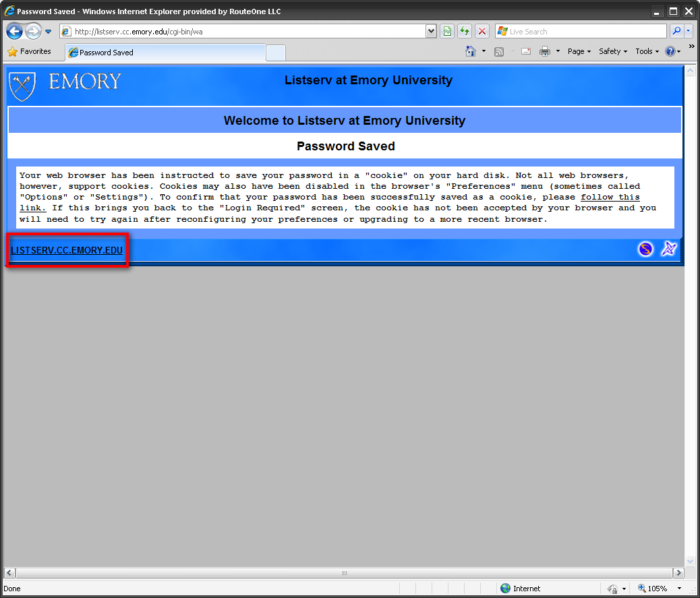Click the Refresh page icon
This screenshot has height=598, width=700.
(465, 31)
